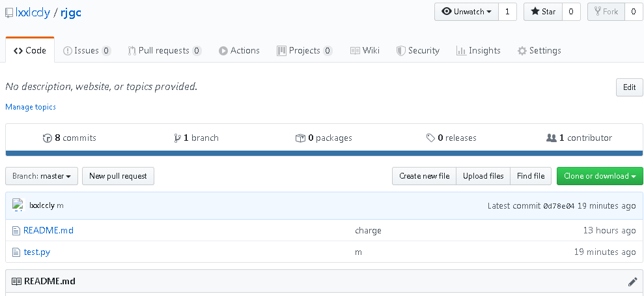Click the releases tag icon

[430, 138]
